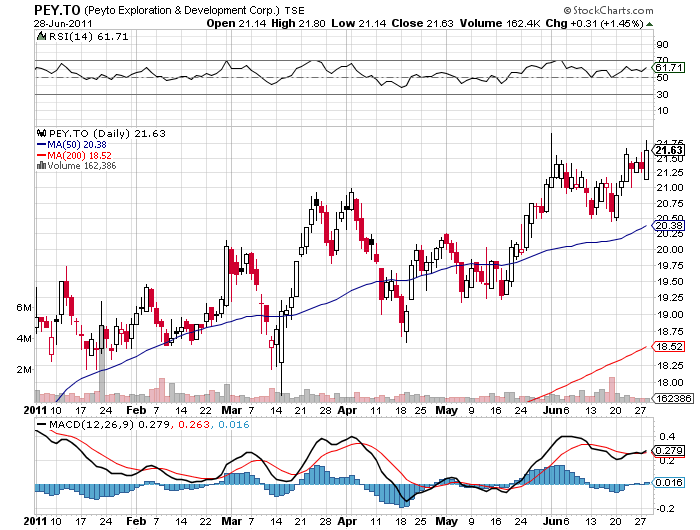Click the black MACD line swatch
Screen dimensions: 700x530
(42, 425)
